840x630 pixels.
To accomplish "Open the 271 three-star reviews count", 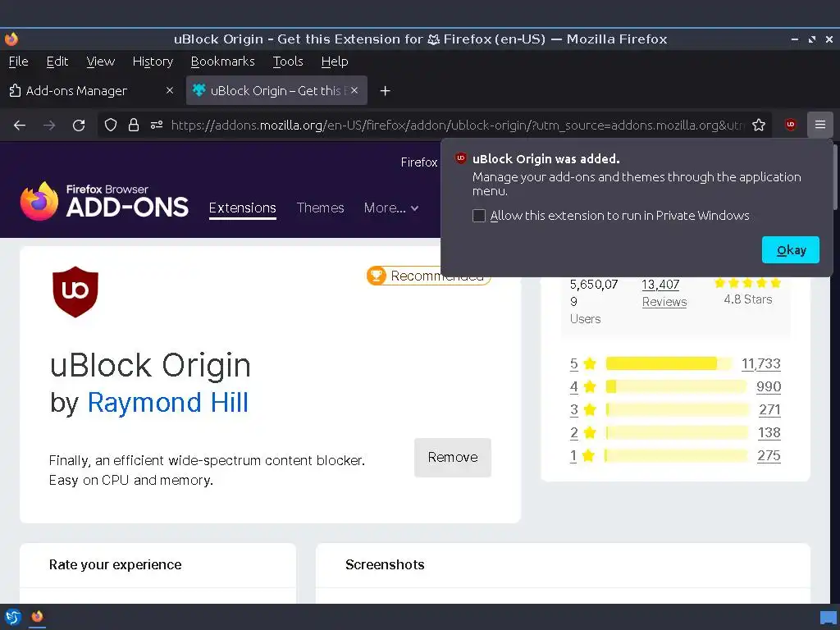I will (769, 410).
